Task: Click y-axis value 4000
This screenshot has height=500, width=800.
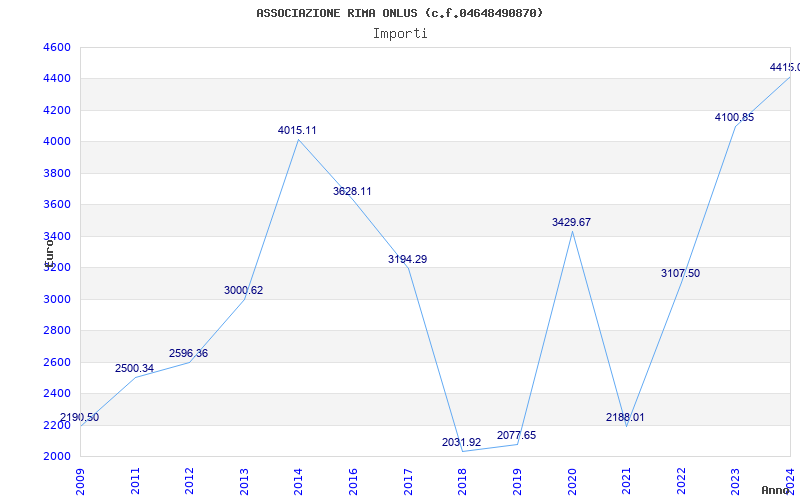Action: tap(57, 142)
